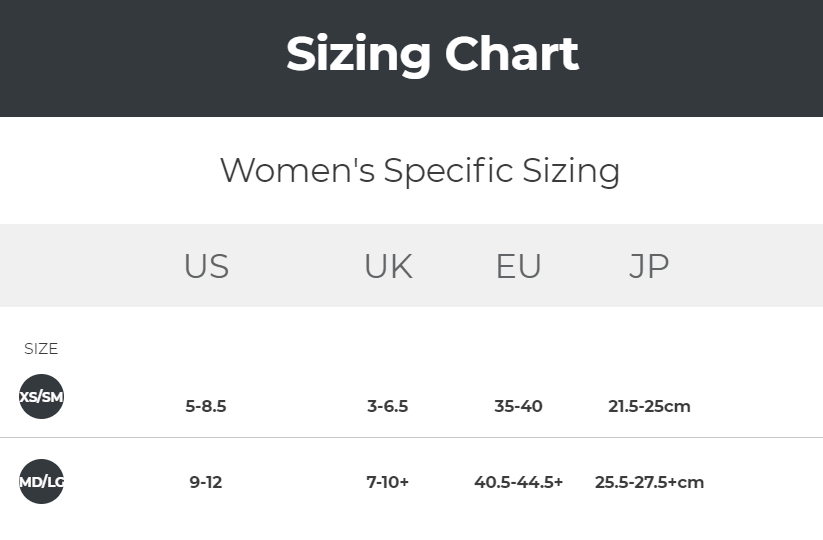Select the EU column header
The height and width of the screenshot is (540, 823).
click(x=518, y=266)
